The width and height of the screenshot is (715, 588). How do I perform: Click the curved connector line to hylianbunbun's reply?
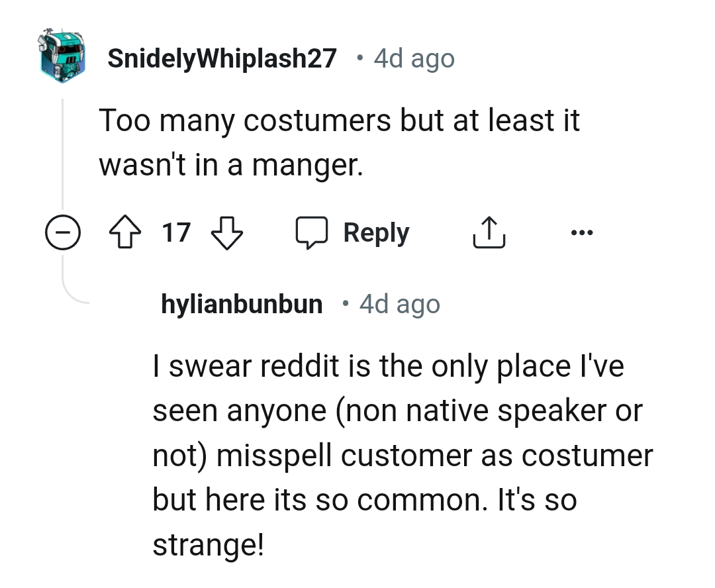pos(71,291)
